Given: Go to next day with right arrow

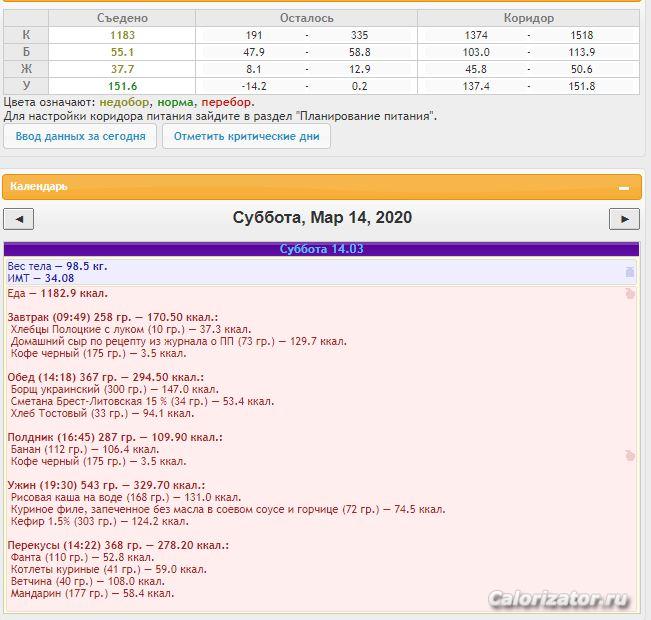Looking at the screenshot, I should click(x=624, y=219).
